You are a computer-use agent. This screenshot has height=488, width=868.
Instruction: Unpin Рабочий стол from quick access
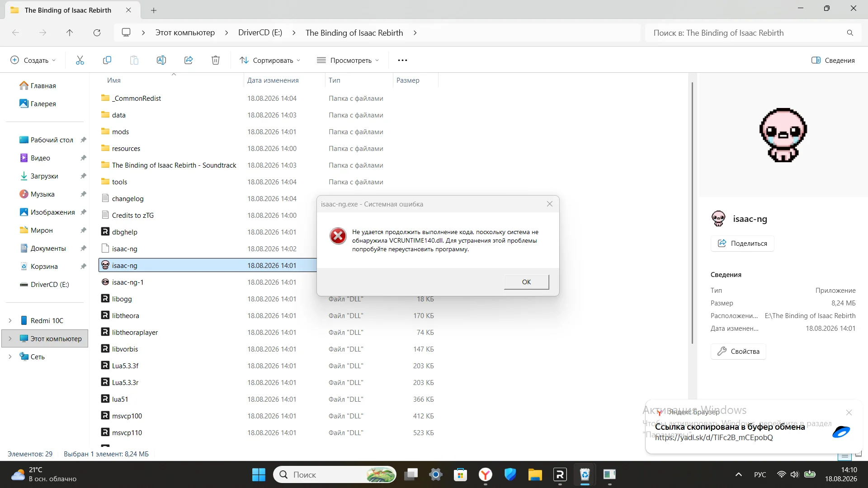click(83, 140)
